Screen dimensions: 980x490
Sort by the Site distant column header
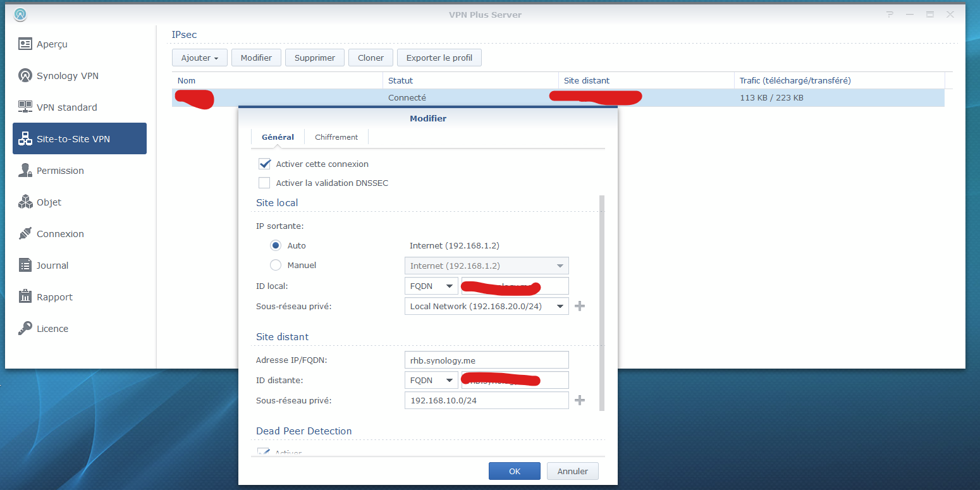[647, 80]
